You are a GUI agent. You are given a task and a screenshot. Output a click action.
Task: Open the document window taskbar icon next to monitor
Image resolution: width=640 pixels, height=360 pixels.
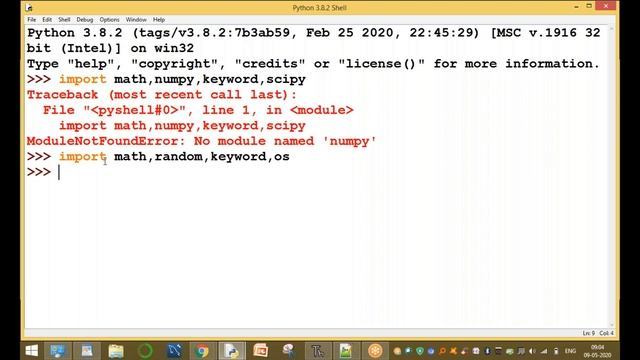click(x=87, y=351)
